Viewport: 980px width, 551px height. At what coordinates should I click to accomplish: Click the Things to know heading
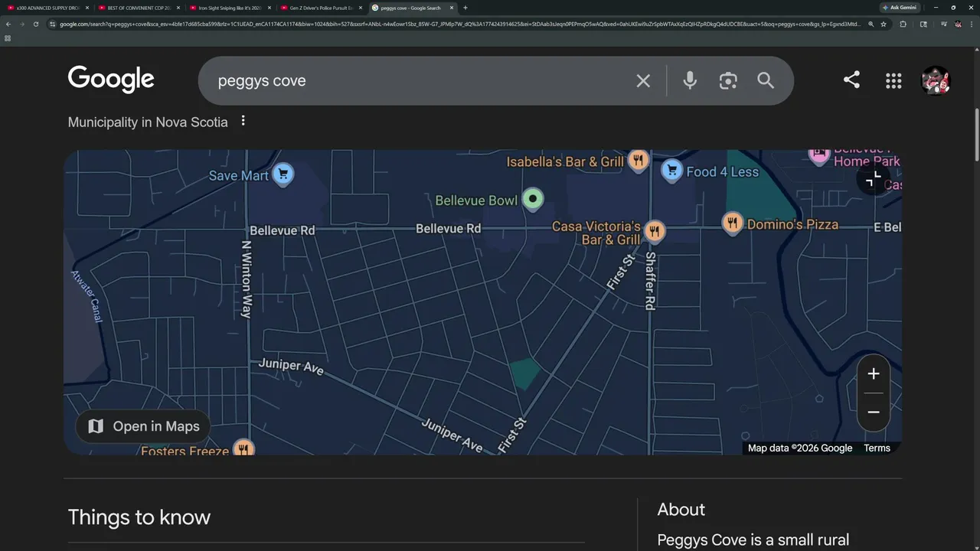[x=139, y=517]
